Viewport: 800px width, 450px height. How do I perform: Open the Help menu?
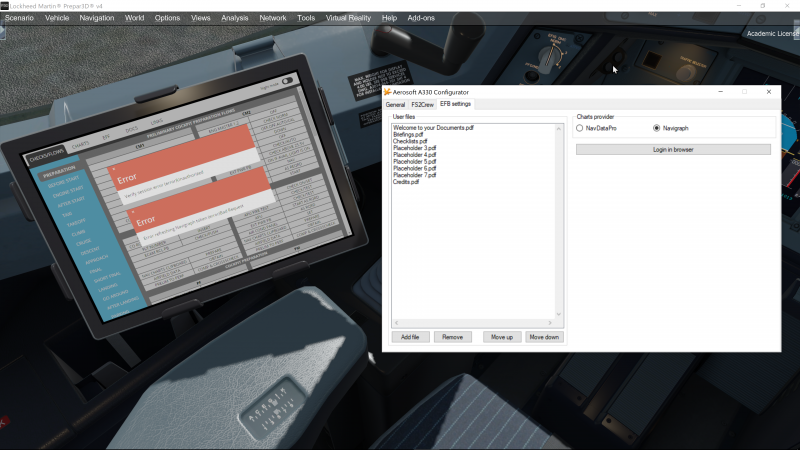389,18
